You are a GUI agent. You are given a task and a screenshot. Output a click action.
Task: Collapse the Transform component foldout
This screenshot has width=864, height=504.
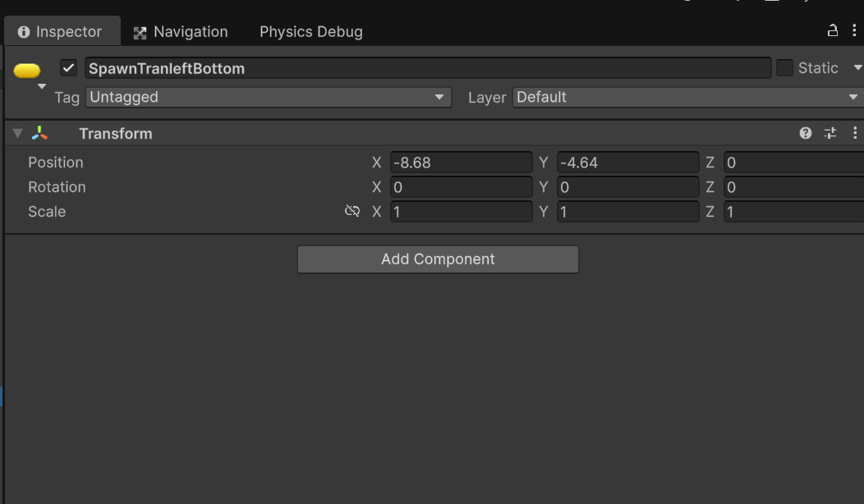(17, 133)
